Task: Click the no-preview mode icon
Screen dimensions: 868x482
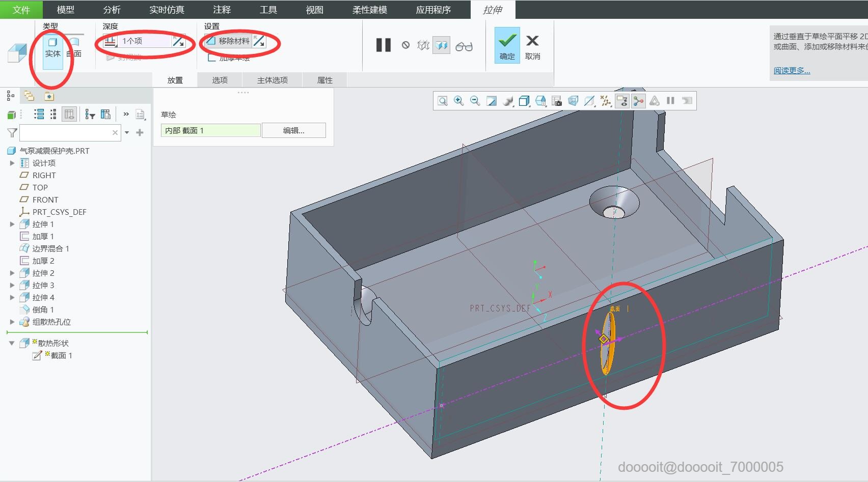Action: (405, 45)
